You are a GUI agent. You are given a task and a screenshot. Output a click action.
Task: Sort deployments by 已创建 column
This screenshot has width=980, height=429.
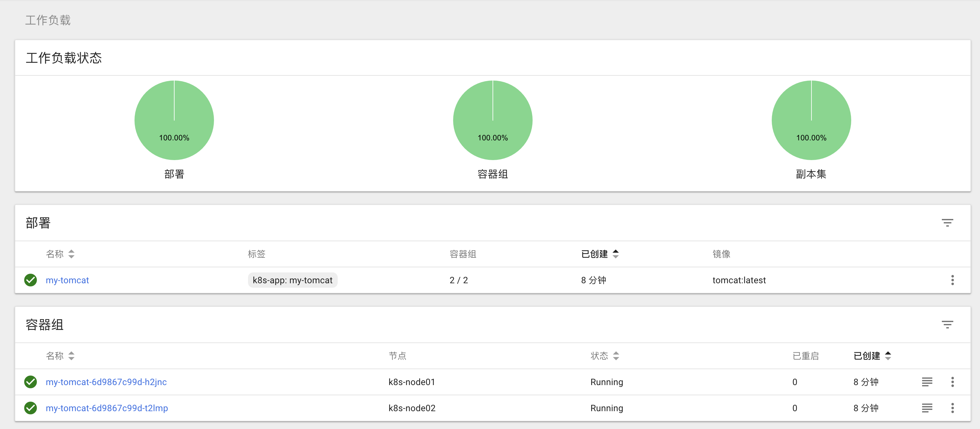tap(600, 254)
